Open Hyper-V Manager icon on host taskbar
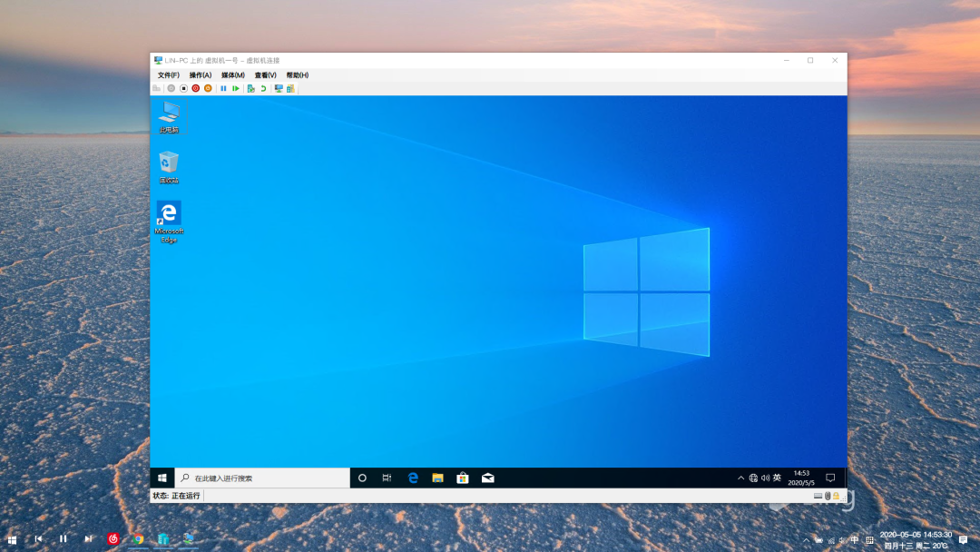Viewport: 980px width, 552px height. [163, 539]
